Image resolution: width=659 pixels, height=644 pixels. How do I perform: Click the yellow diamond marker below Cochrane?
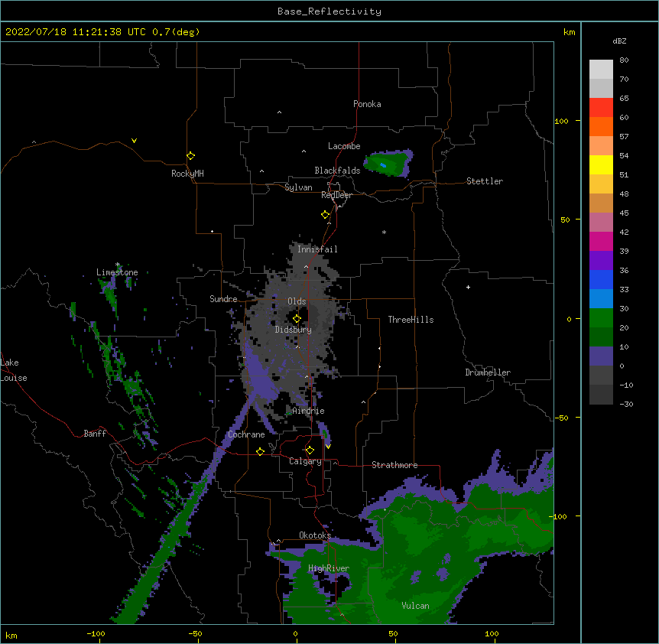[260, 451]
